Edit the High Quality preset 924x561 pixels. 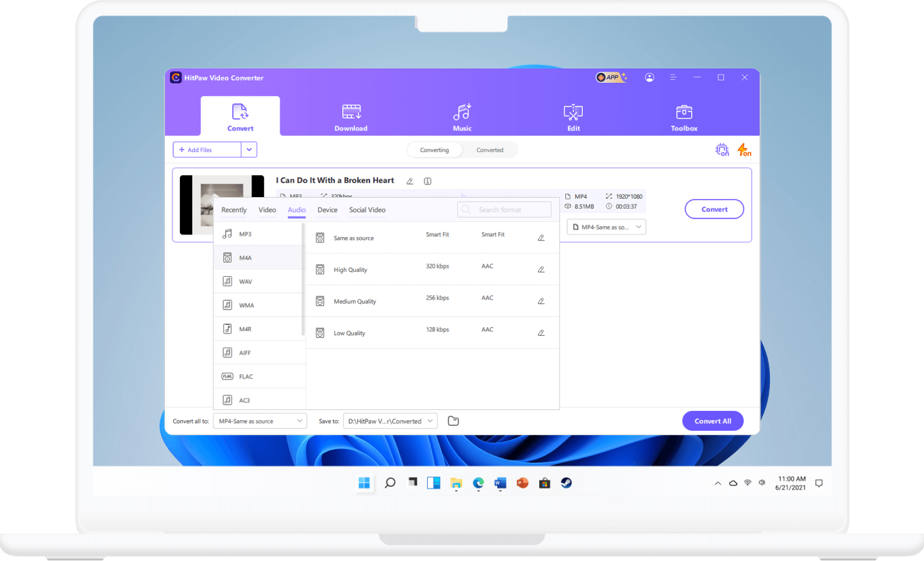[541, 269]
